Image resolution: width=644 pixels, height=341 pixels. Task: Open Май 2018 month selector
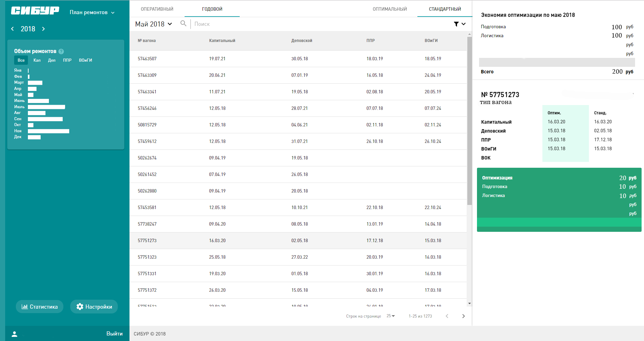point(154,24)
